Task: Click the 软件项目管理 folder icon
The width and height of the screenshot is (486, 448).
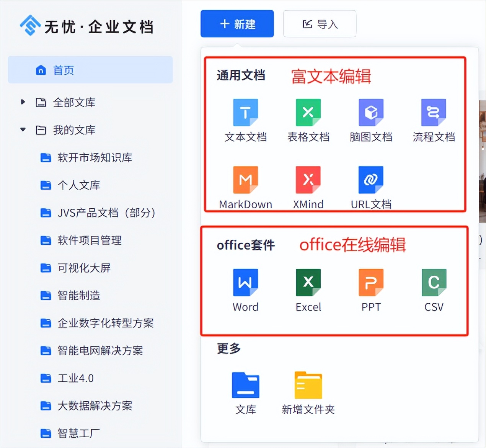Action: [46, 240]
